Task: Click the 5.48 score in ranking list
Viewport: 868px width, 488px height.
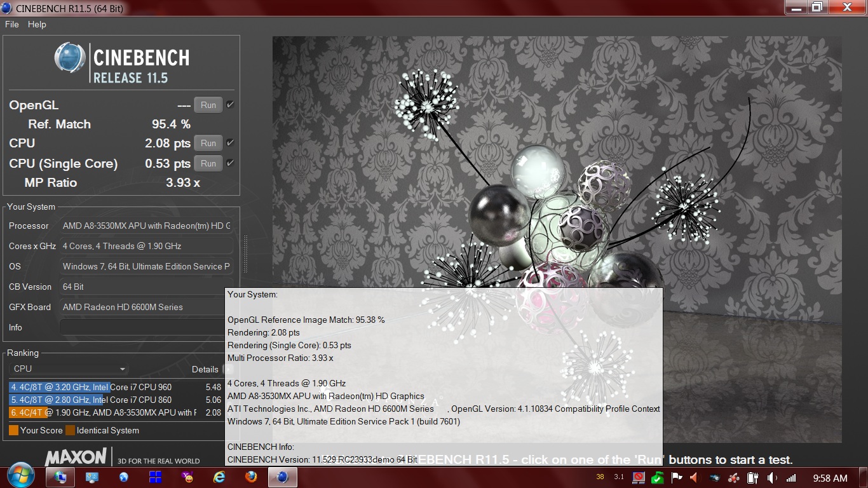Action: pos(214,387)
